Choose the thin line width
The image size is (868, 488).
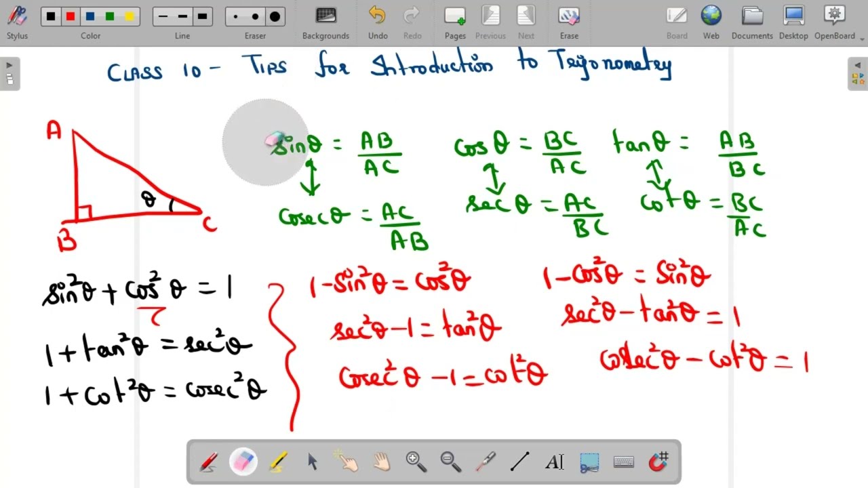coord(163,16)
